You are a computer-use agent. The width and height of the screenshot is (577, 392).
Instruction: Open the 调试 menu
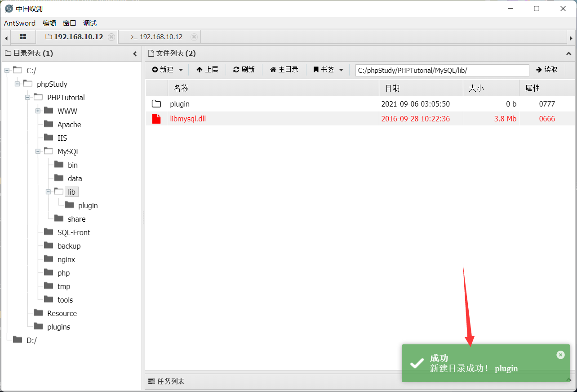click(x=90, y=23)
